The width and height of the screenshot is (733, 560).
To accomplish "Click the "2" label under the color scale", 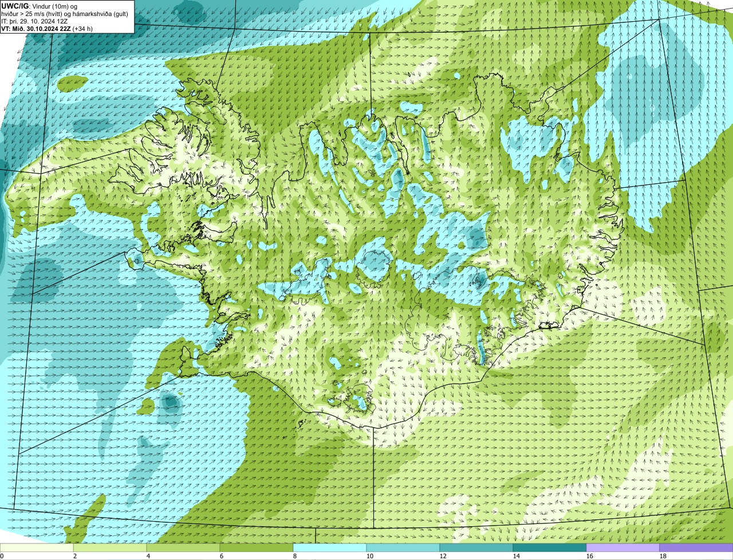I will [75, 556].
